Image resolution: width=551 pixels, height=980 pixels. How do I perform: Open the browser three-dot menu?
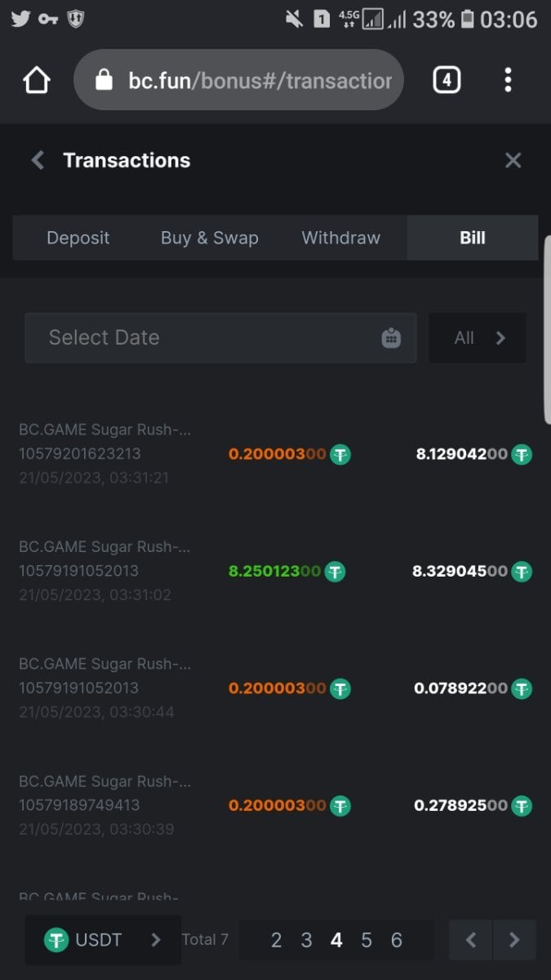508,80
